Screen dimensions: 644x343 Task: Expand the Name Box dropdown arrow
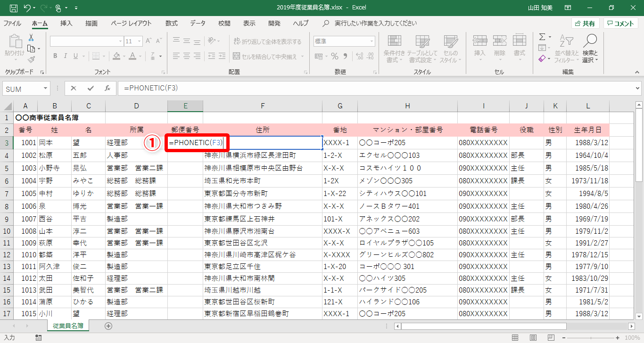click(x=46, y=89)
